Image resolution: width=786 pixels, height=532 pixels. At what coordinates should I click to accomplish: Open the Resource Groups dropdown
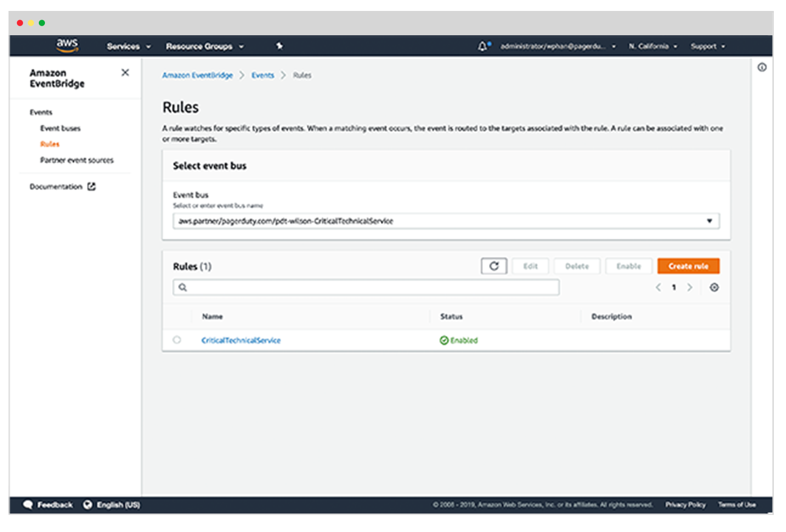[x=204, y=46]
